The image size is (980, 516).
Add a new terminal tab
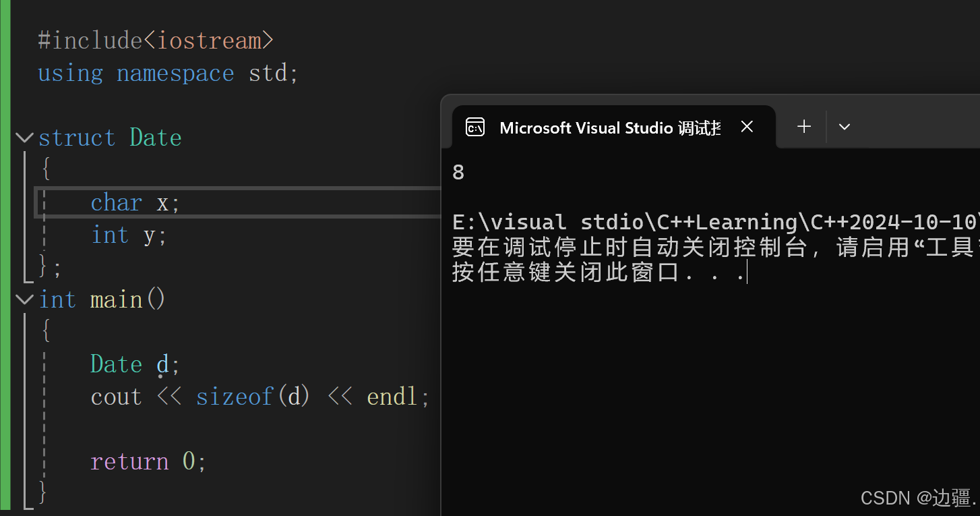803,126
